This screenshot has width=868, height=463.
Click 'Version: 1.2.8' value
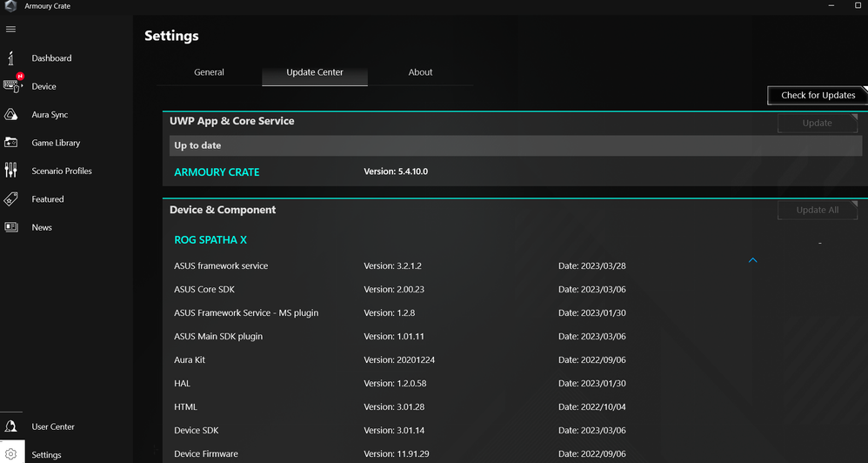click(x=389, y=313)
